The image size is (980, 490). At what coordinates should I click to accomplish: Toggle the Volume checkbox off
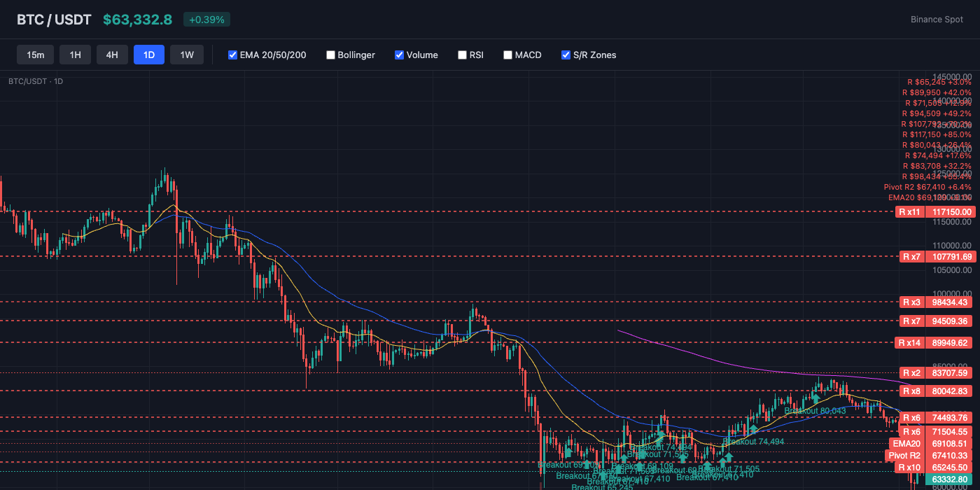pyautogui.click(x=400, y=55)
